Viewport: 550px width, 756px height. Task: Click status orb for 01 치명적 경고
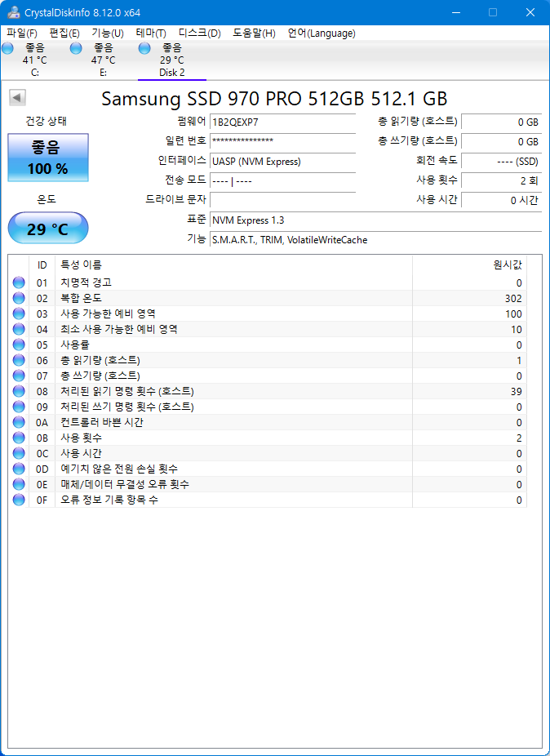click(19, 282)
